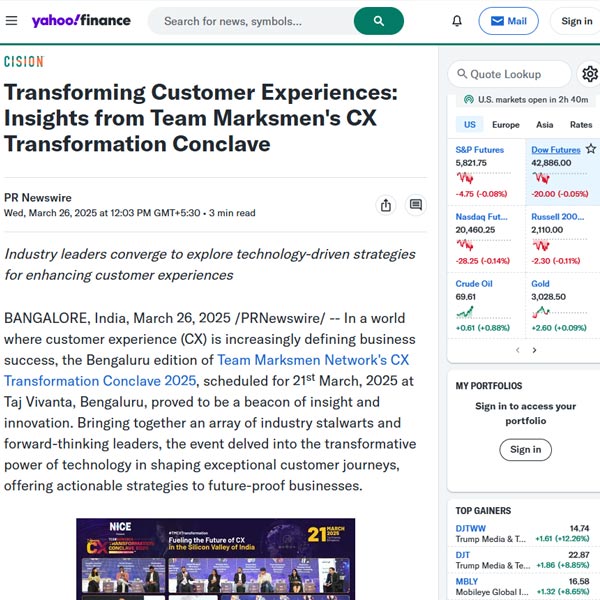
Task: Click the Russell 2000 sparkline chart
Action: (x=559, y=245)
